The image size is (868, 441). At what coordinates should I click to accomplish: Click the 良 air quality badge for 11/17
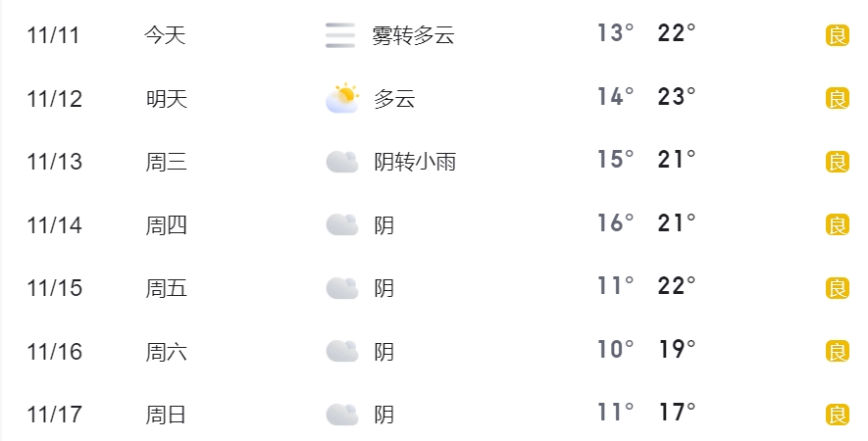(x=837, y=415)
